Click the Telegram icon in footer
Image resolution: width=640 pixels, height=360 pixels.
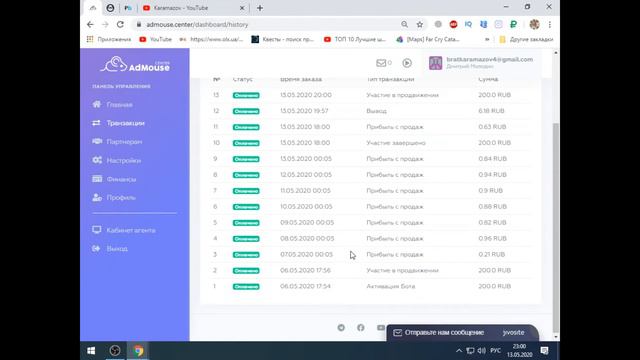pyautogui.click(x=341, y=327)
